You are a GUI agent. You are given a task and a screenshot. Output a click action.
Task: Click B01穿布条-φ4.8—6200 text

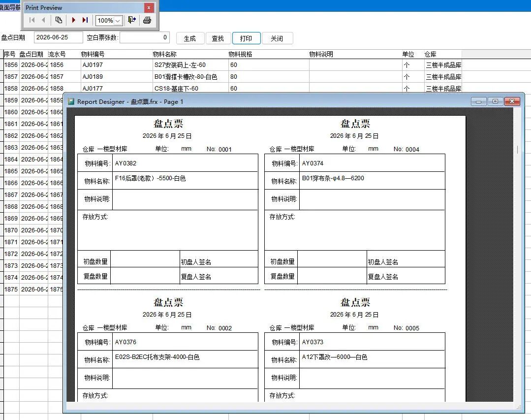click(333, 178)
